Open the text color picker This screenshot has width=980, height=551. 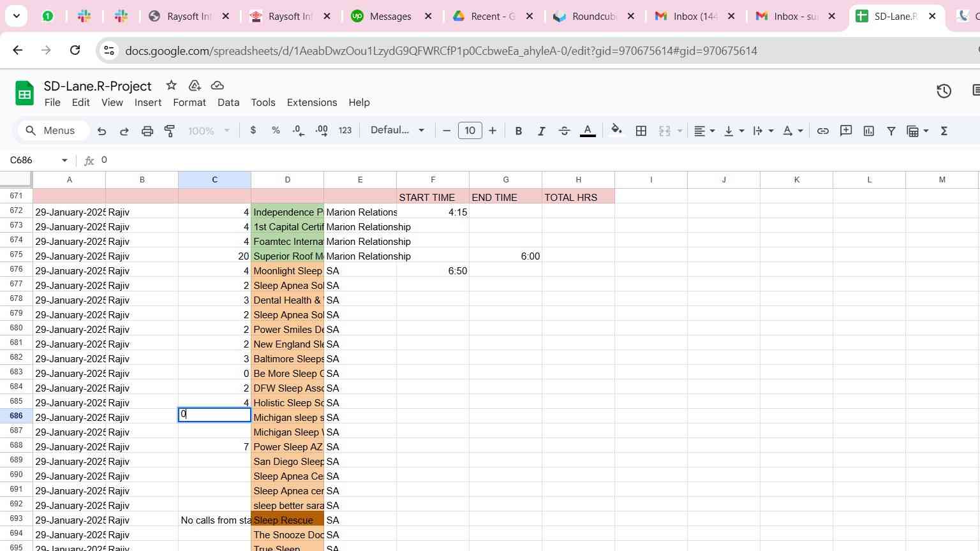tap(588, 131)
